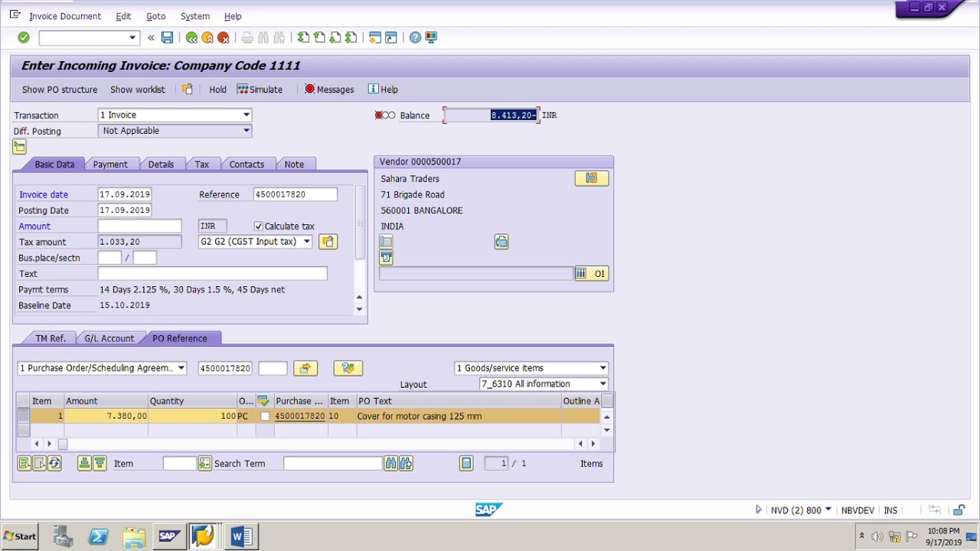
Task: Click the multiple assignment icon with question mark
Action: click(x=348, y=368)
